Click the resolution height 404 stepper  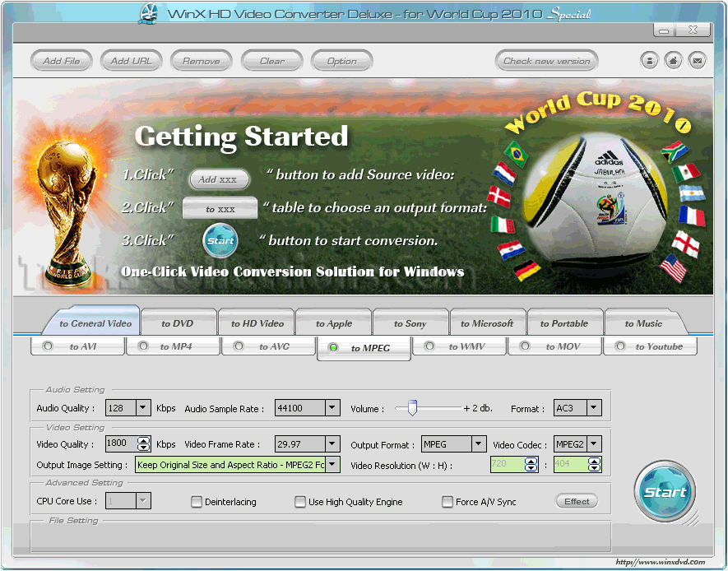(594, 464)
